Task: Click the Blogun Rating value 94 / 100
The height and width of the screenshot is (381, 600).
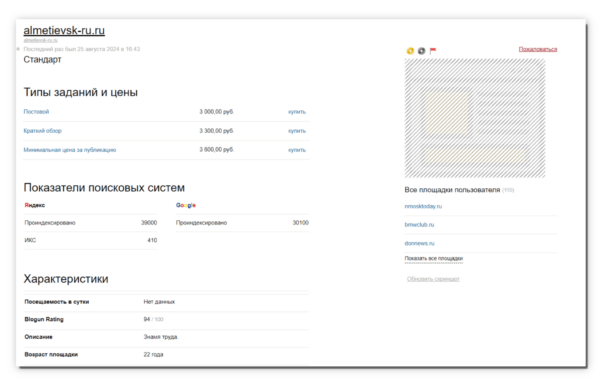Action: pyautogui.click(x=153, y=319)
